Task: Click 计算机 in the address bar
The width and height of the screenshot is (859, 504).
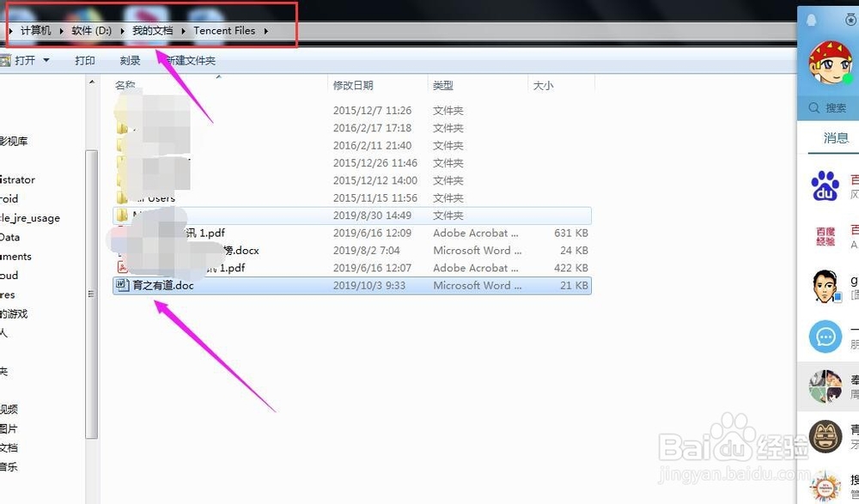Action: (35, 31)
